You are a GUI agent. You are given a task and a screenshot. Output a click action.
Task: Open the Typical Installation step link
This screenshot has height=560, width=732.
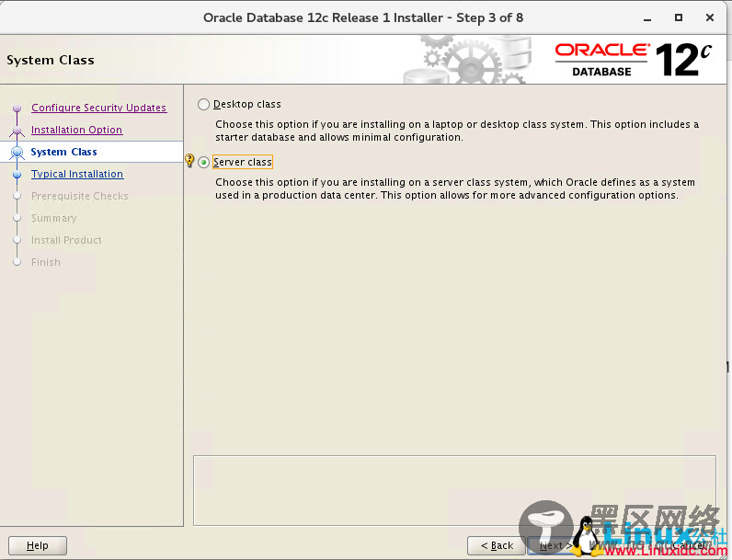[77, 174]
